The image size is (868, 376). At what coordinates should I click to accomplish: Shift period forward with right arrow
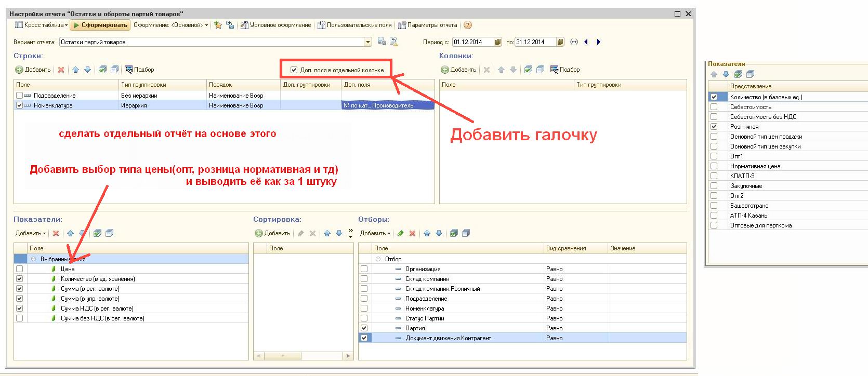(598, 42)
